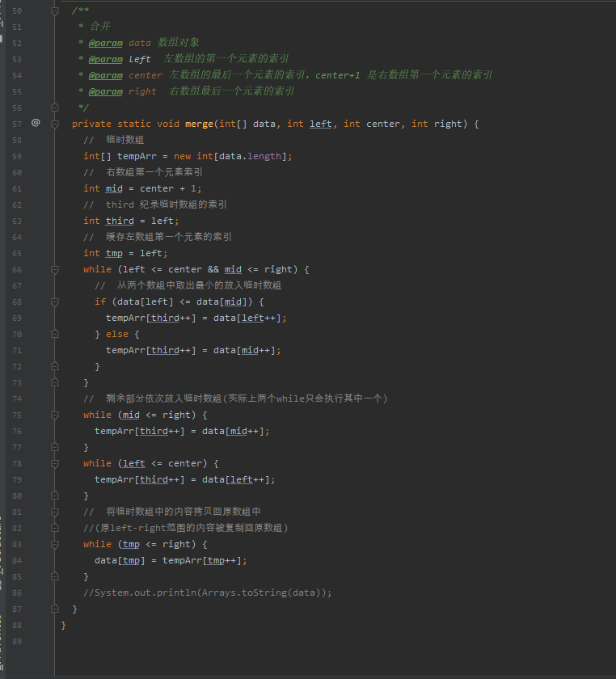This screenshot has height=679, width=616.
Task: Click the commented System.out.println line
Action: (x=208, y=593)
